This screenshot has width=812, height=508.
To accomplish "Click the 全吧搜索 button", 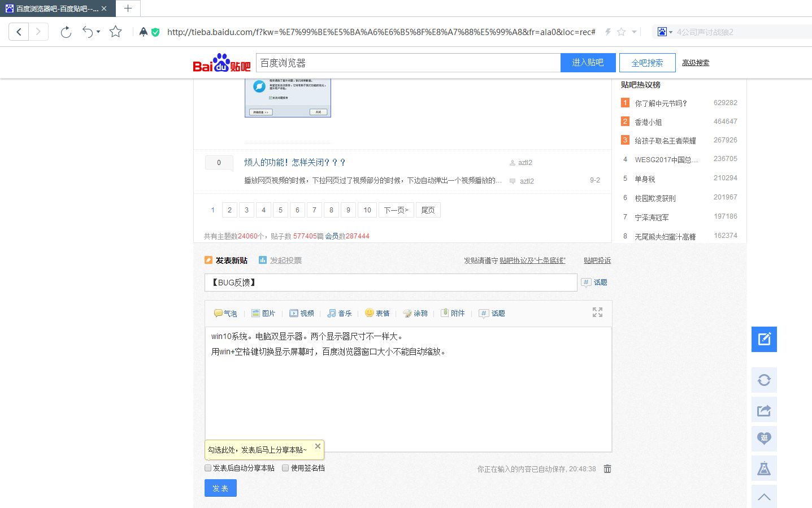I will coord(648,63).
